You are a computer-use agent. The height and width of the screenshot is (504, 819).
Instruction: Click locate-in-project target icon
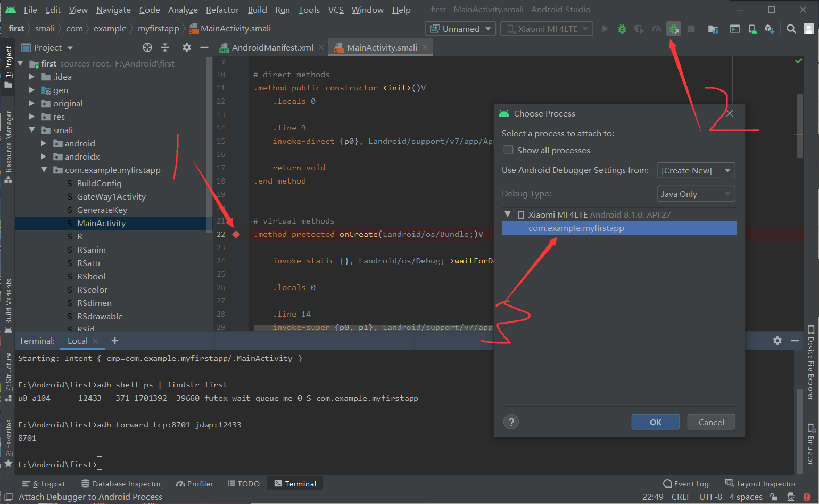(x=147, y=47)
